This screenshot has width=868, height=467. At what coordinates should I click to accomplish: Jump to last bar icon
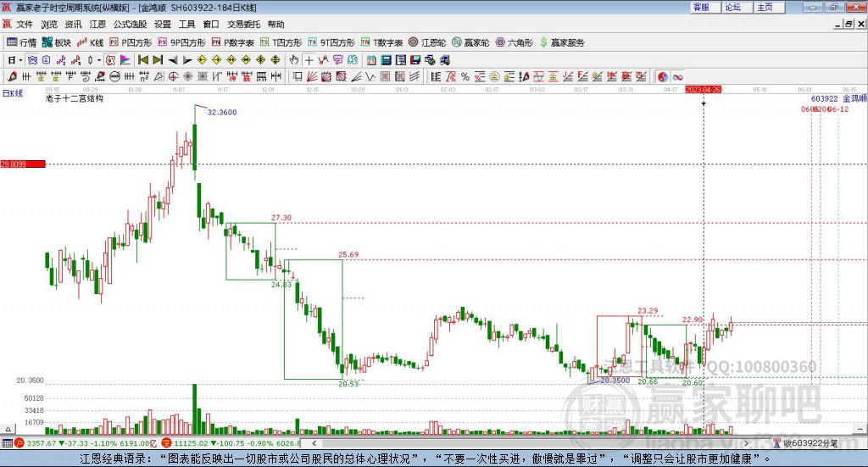click(x=158, y=60)
